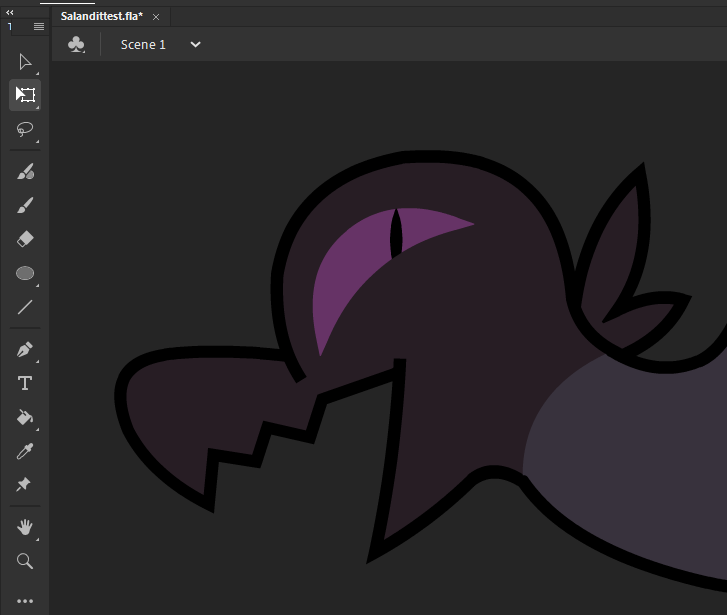Select the Paint Bucket tool
This screenshot has height=615, width=727.
(x=25, y=417)
